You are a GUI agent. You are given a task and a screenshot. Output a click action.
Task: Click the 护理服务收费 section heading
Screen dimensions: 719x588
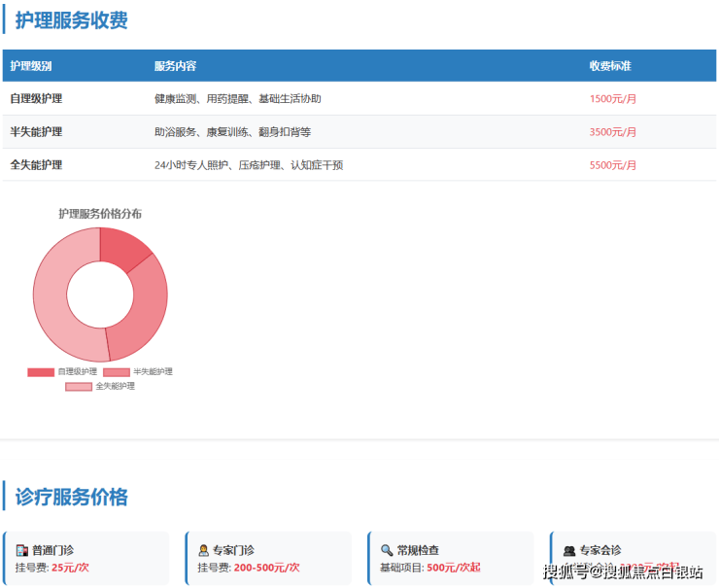click(71, 19)
